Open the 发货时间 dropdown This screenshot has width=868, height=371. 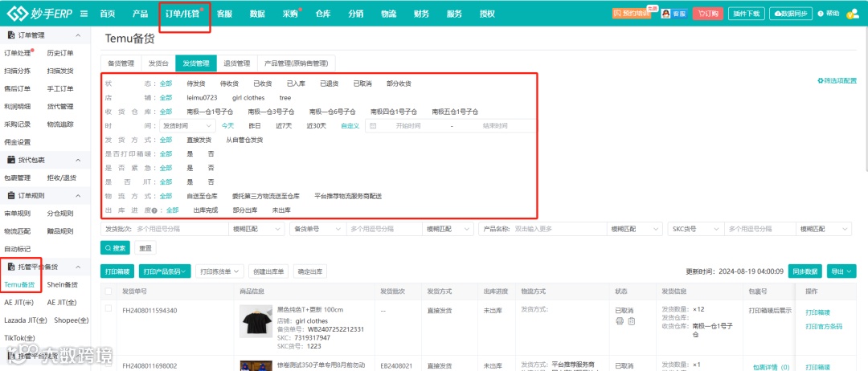point(187,126)
